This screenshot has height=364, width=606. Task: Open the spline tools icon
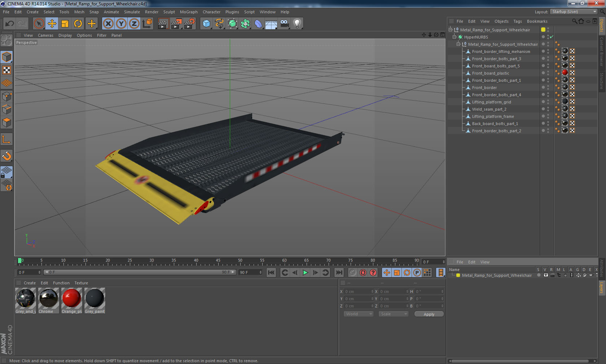[x=219, y=24]
